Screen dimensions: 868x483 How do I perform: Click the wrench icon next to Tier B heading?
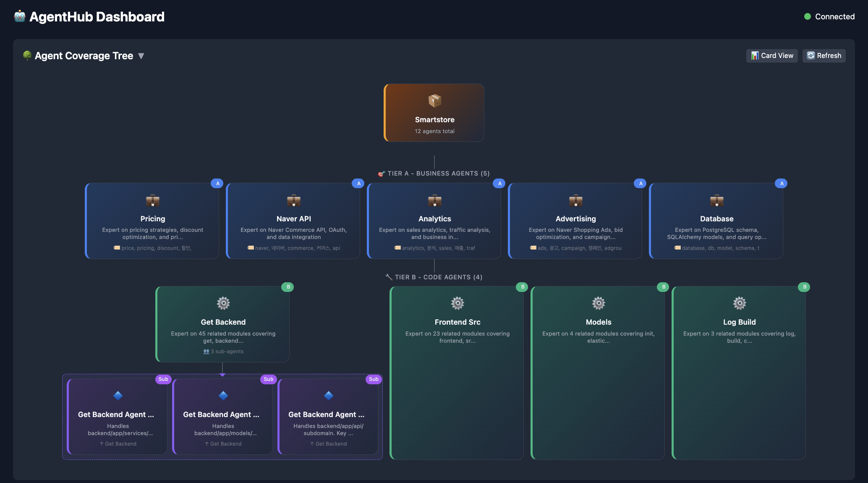388,277
